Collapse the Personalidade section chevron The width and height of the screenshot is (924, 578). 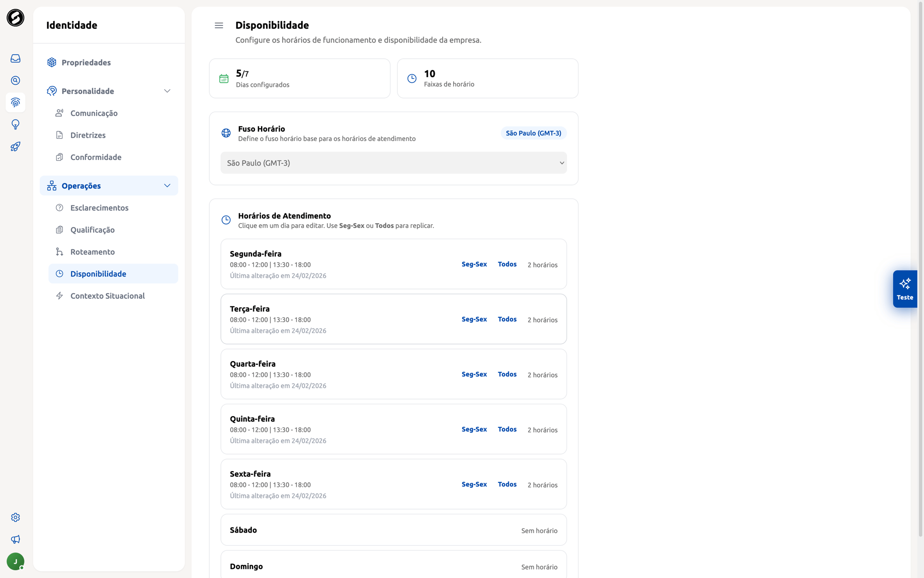click(x=167, y=91)
